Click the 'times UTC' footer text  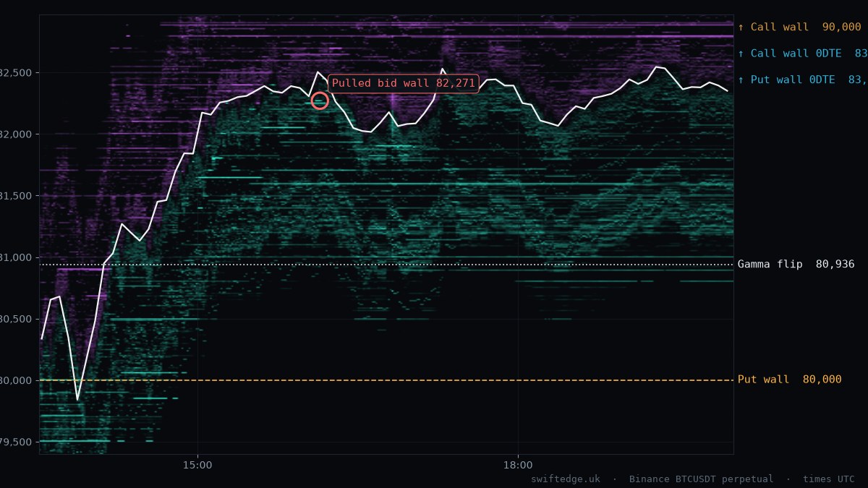(x=828, y=479)
